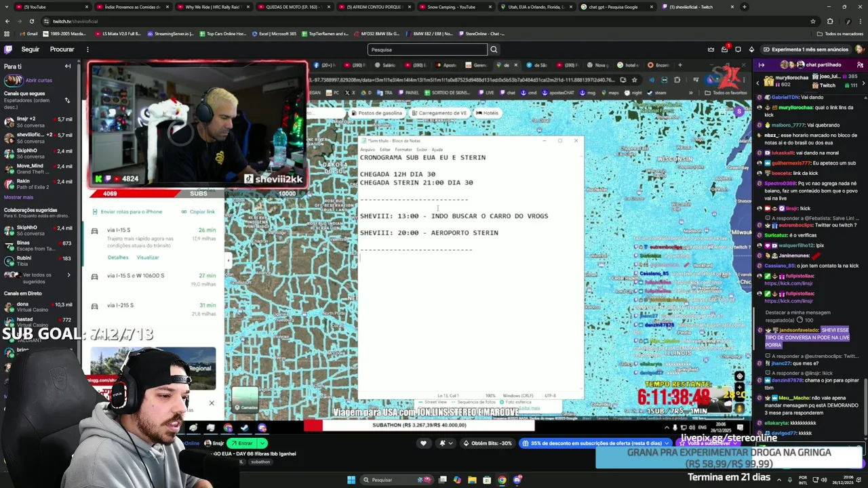Viewport: 868px width, 488px height.
Task: Open the Procurar tab in Twitch
Action: point(62,49)
